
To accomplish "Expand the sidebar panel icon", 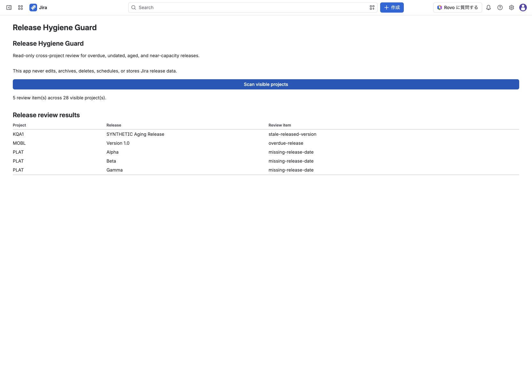I will pos(9,7).
